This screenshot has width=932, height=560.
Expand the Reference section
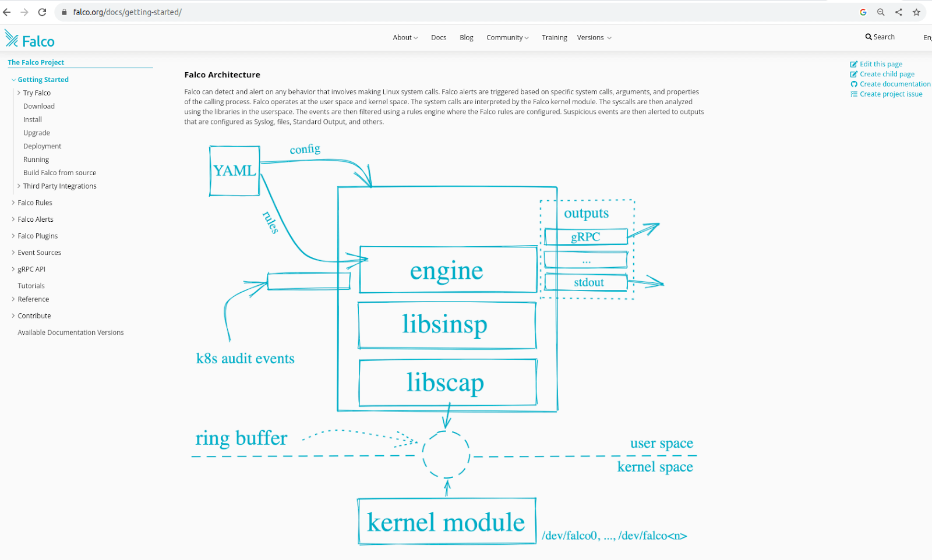click(13, 299)
